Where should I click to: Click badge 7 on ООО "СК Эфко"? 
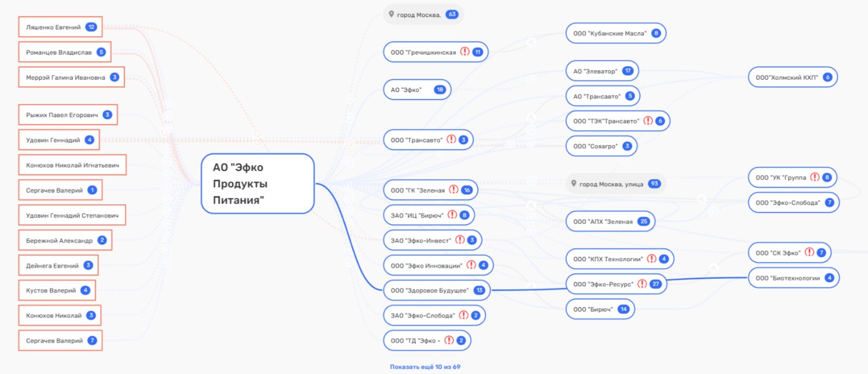point(821,253)
